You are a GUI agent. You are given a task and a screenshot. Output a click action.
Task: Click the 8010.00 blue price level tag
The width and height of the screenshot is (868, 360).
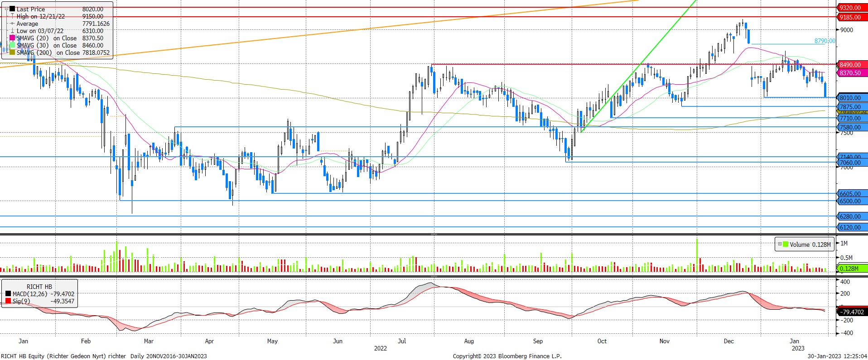[851, 98]
